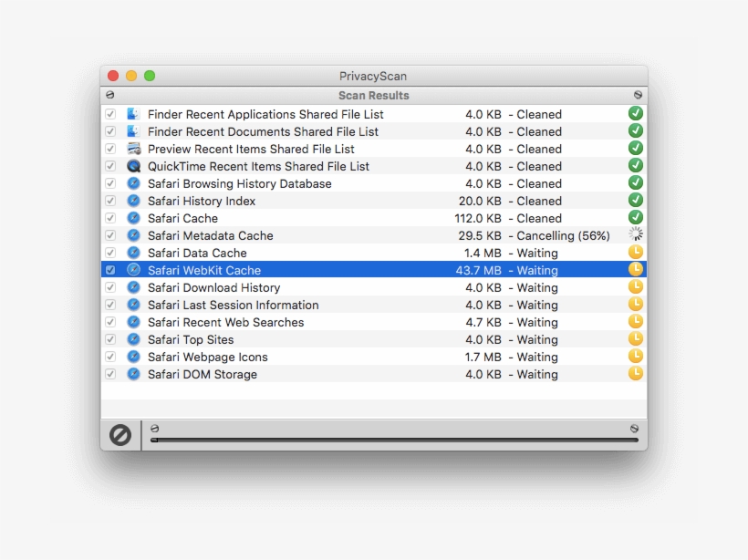Click the 112.0 KB size of Safari Cache
This screenshot has height=560, width=748.
tap(477, 219)
